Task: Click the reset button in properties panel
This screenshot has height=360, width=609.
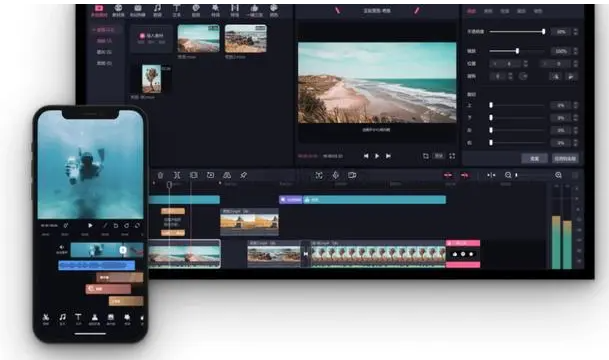Action: coord(534,158)
